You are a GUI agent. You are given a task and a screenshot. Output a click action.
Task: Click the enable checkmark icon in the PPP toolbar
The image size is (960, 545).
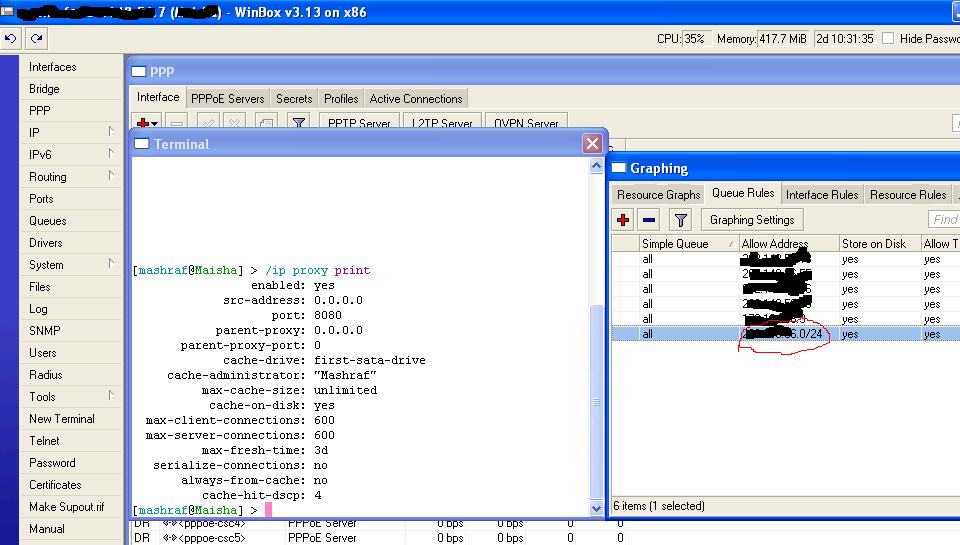tap(209, 123)
